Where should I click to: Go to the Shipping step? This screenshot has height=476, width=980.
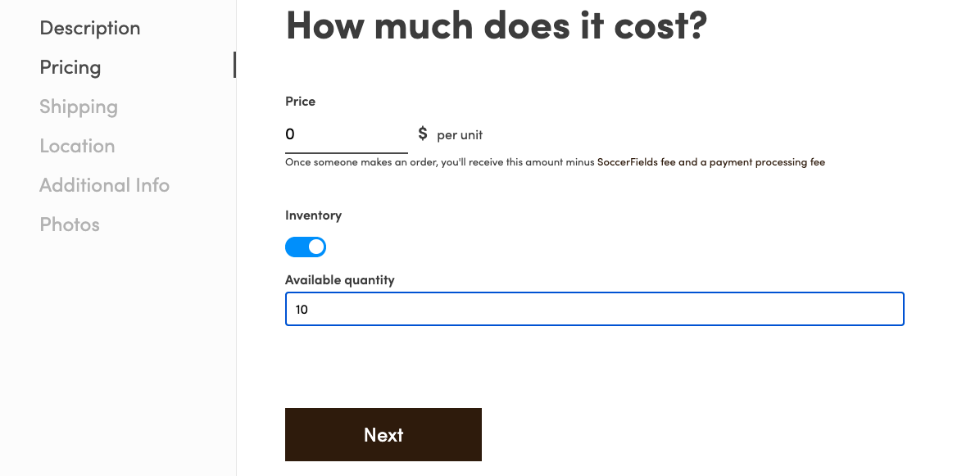point(78,107)
